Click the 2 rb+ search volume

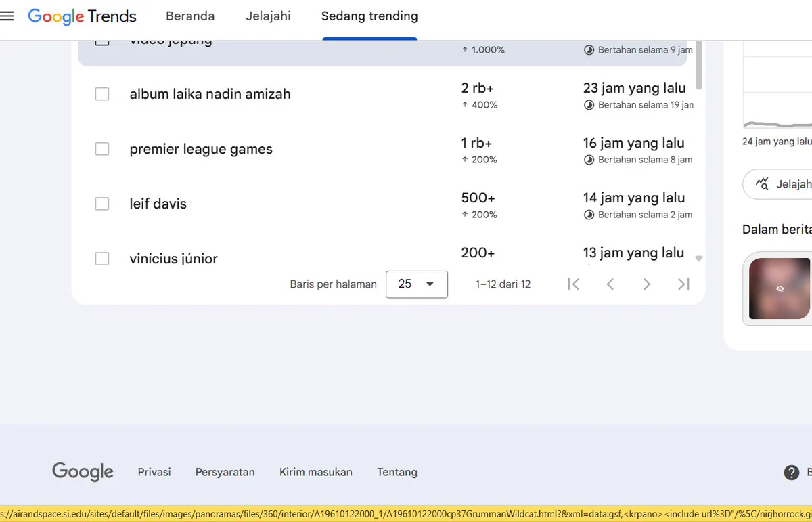pos(477,88)
